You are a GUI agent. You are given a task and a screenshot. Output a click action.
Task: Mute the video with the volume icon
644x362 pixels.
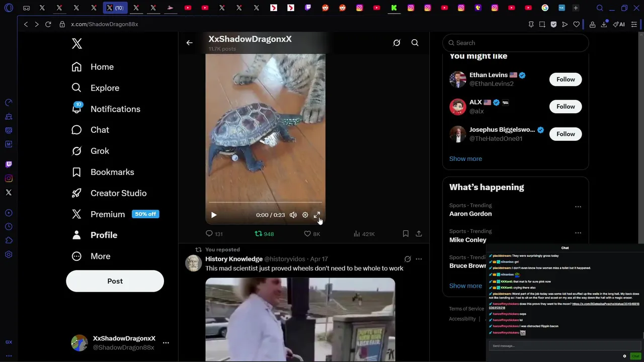(x=293, y=215)
